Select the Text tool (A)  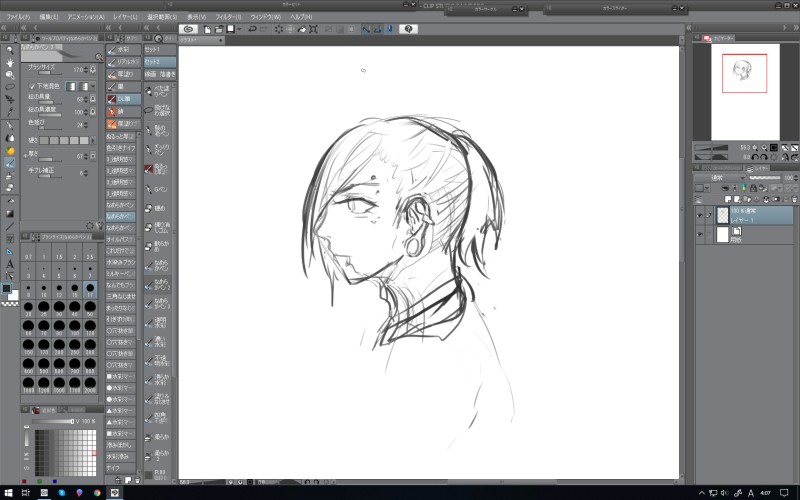click(10, 264)
